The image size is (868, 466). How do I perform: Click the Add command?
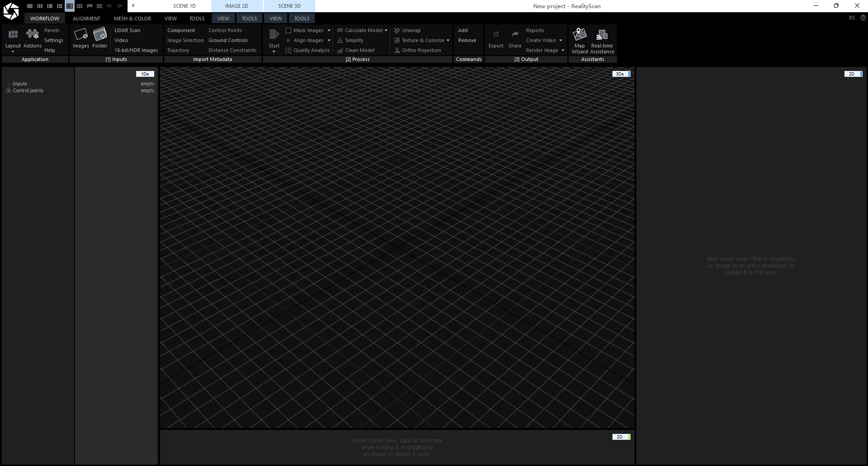(x=463, y=30)
